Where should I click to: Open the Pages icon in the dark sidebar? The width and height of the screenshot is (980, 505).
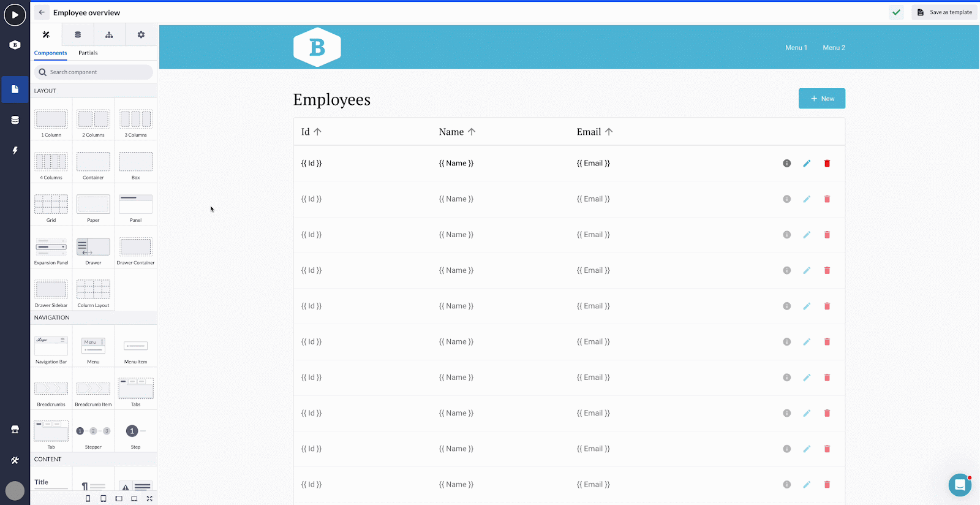click(15, 89)
